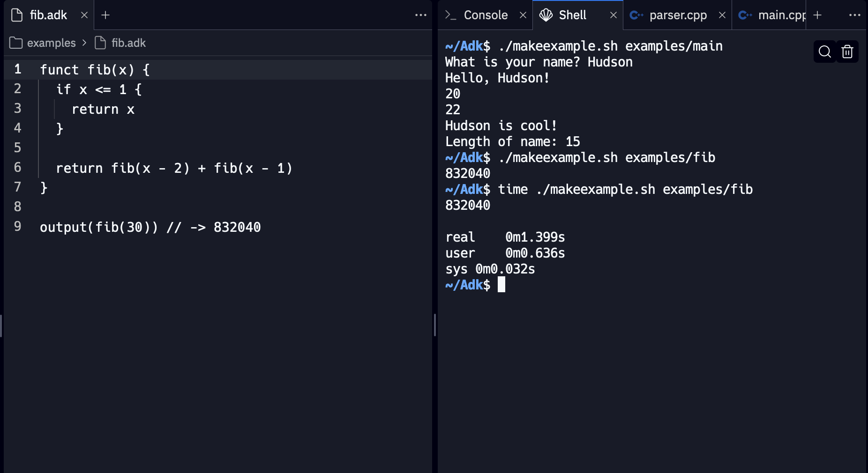The width and height of the screenshot is (868, 473).
Task: Add a new tab in the right pane
Action: pos(817,15)
